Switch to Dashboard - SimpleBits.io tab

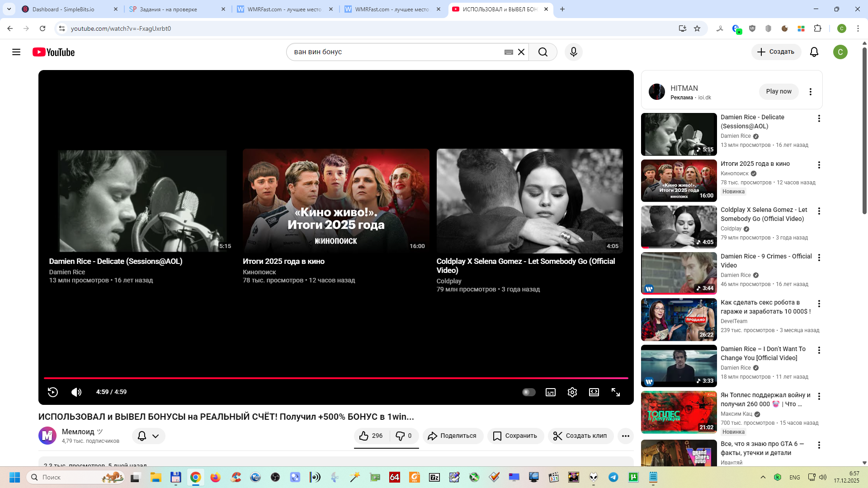[63, 9]
